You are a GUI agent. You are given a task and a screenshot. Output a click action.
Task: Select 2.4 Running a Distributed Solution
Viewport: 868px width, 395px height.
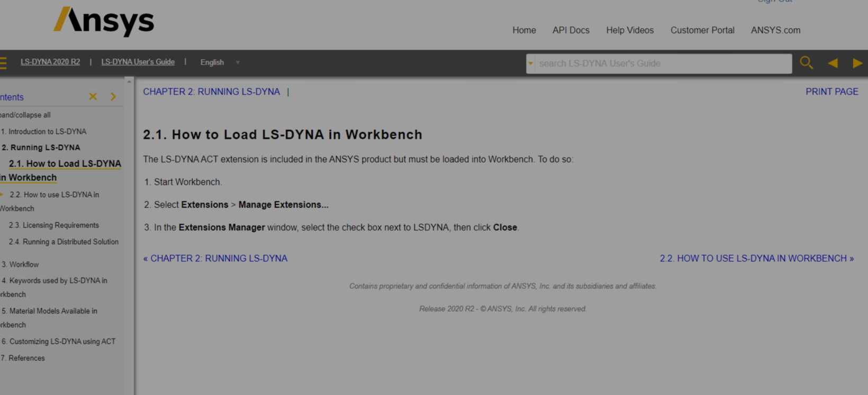[x=64, y=242]
